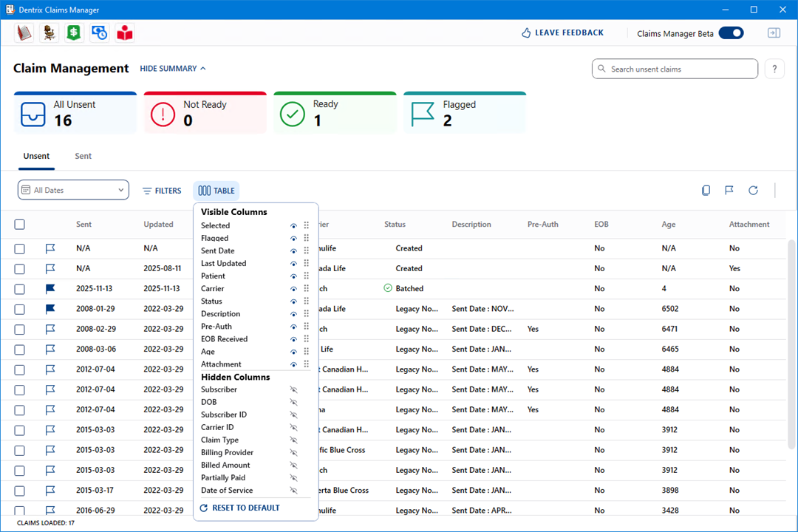This screenshot has width=798, height=532.
Task: Click the refresh icon above the table
Action: (x=753, y=191)
